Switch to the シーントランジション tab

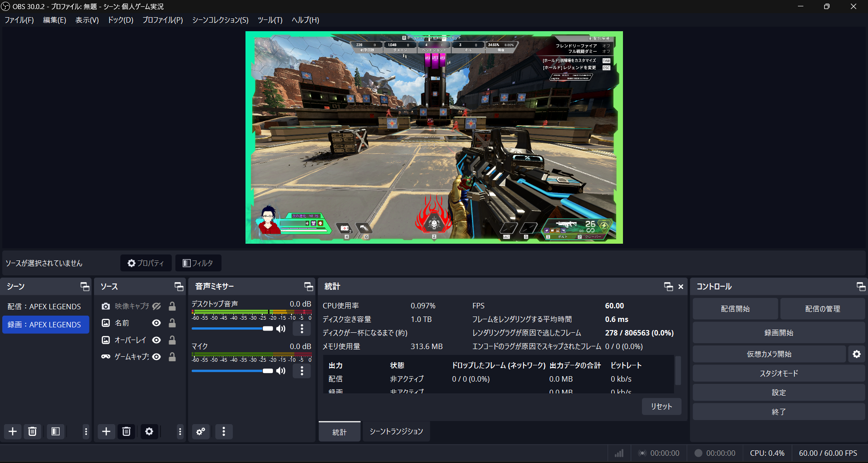pyautogui.click(x=396, y=431)
